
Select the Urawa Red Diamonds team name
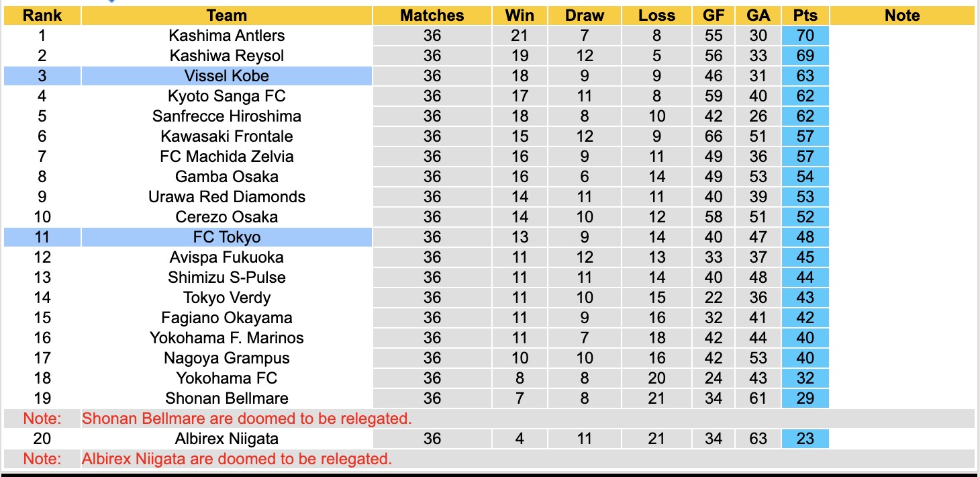tap(227, 197)
